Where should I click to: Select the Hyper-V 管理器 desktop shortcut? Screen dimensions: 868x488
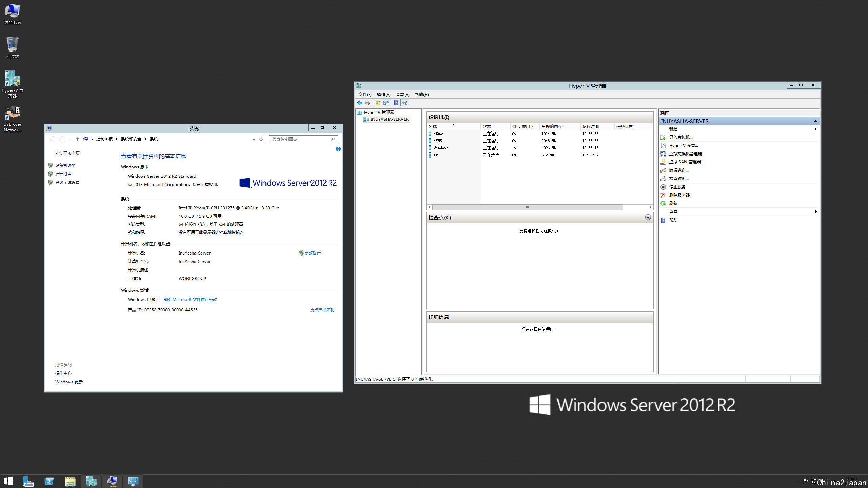(x=13, y=84)
